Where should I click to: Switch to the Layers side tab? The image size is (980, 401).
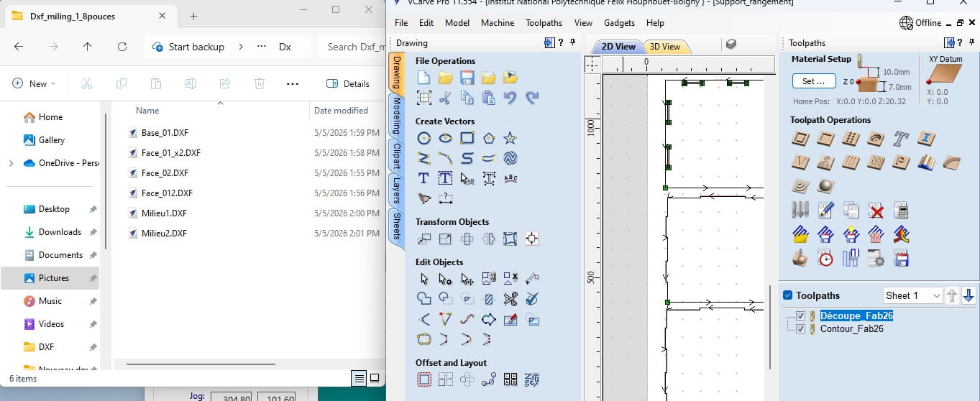pyautogui.click(x=397, y=189)
